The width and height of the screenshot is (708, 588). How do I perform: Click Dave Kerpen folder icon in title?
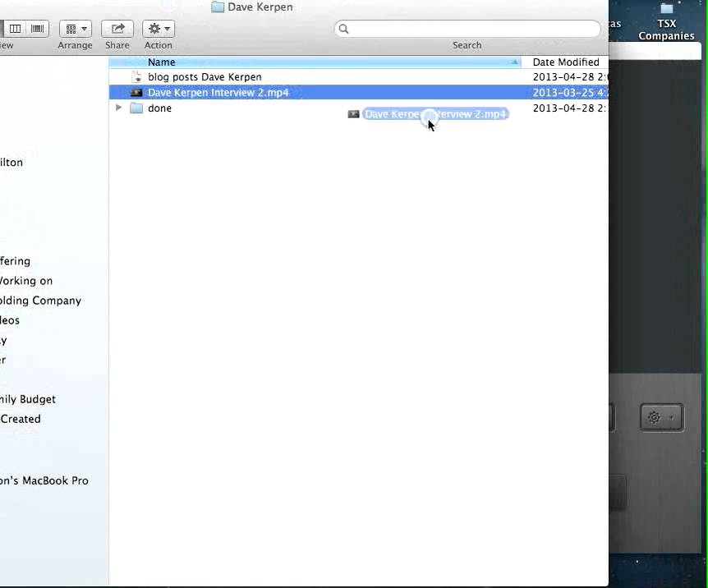click(218, 7)
